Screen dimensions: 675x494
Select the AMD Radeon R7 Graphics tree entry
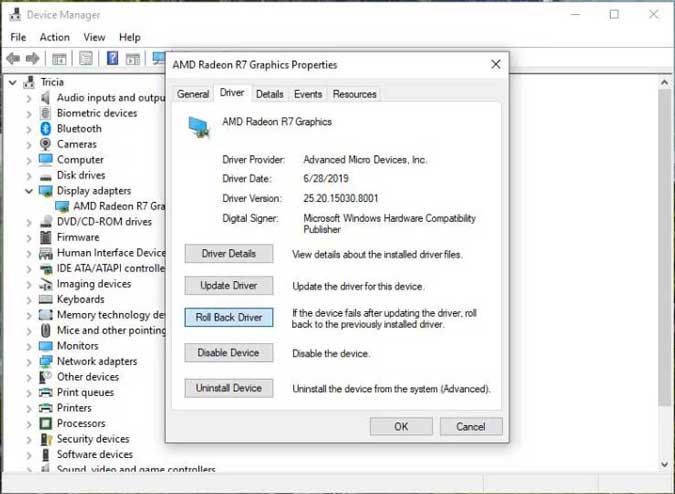click(111, 207)
